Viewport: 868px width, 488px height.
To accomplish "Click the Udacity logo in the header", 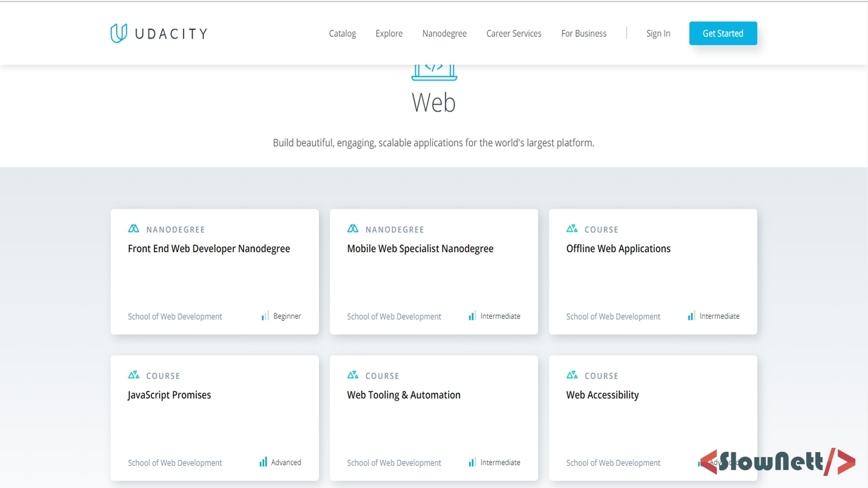I will coord(158,33).
